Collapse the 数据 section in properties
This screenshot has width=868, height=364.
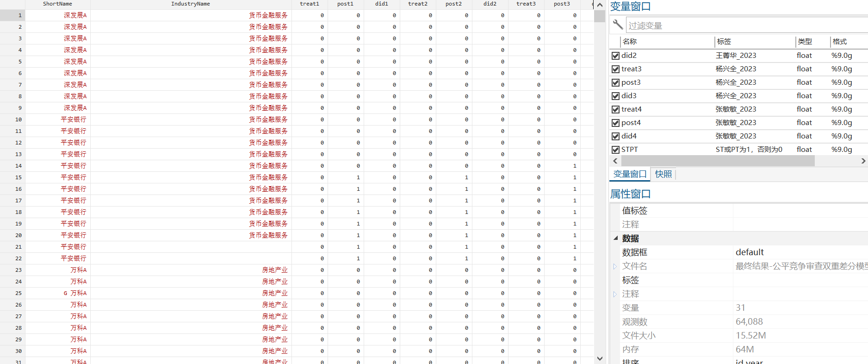pyautogui.click(x=615, y=238)
